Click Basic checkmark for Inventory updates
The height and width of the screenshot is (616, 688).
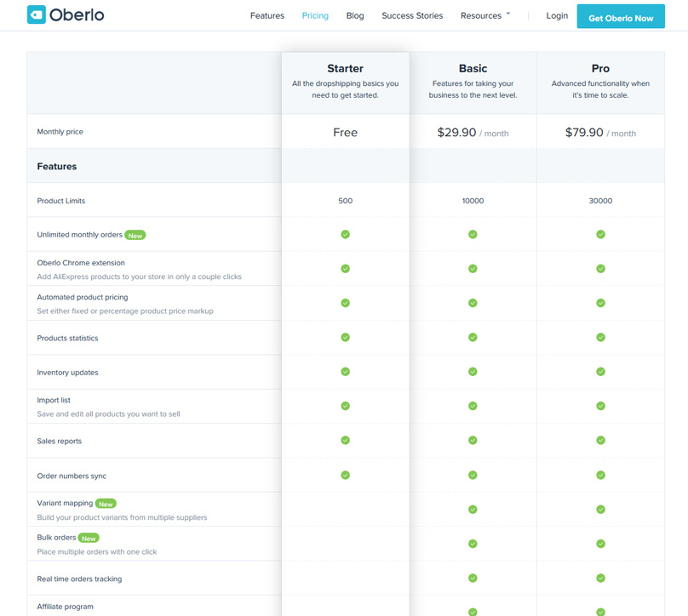click(x=473, y=371)
